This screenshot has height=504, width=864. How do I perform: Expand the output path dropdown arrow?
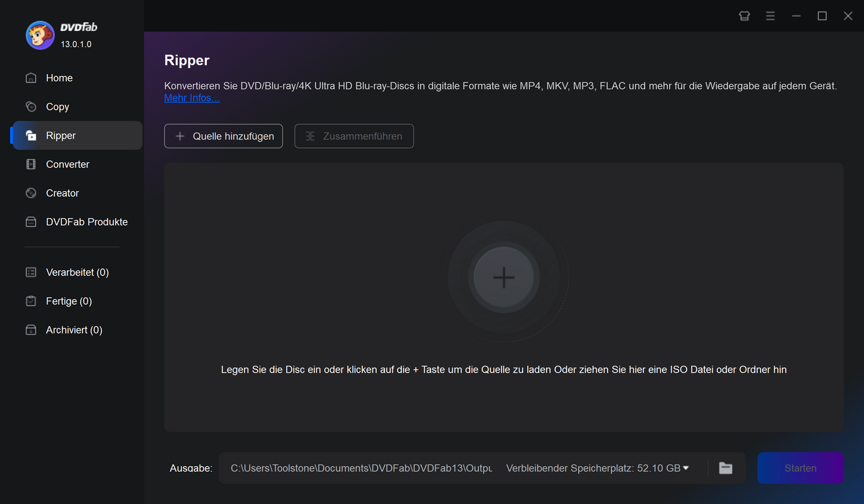pyautogui.click(x=686, y=468)
